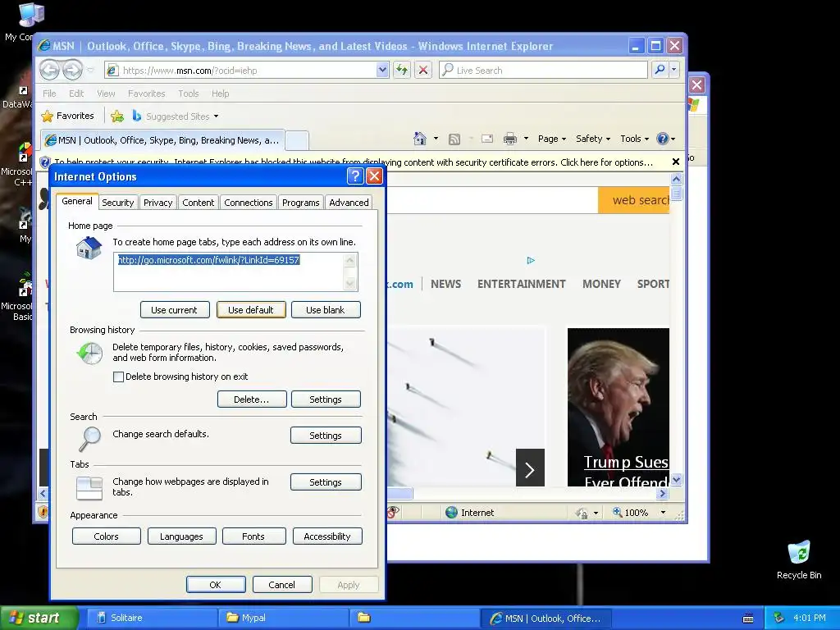Image resolution: width=840 pixels, height=630 pixels.
Task: Click the on-screen keyboard tray icon
Action: click(x=748, y=618)
